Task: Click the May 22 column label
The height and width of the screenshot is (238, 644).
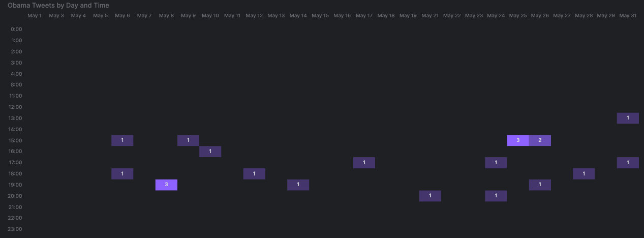Action: coord(452,16)
